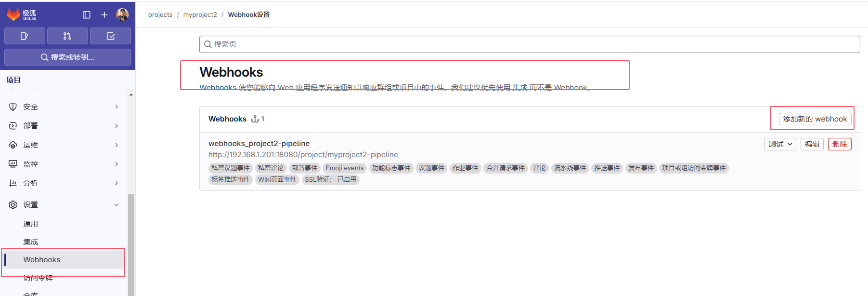Click the sidebar scrollbar up arrow
The width and height of the screenshot is (868, 296).
(x=131, y=94)
